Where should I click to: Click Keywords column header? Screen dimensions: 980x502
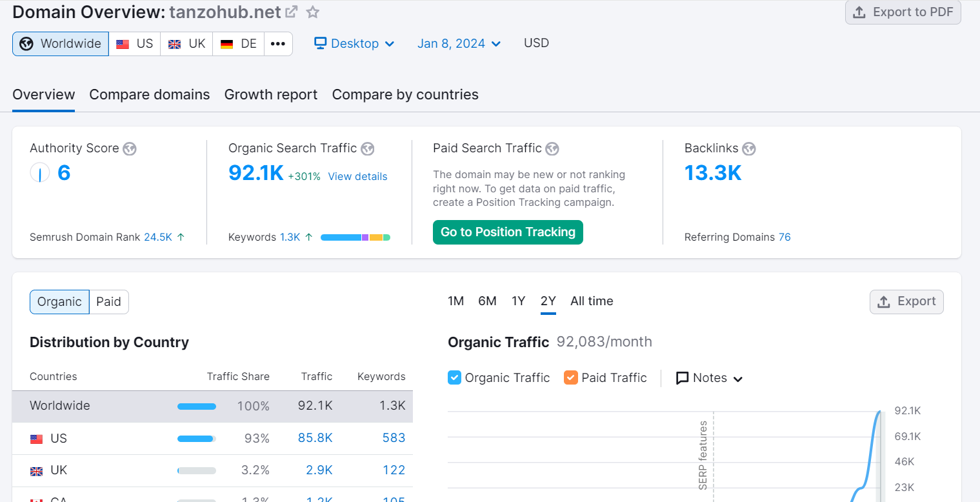[381, 377]
